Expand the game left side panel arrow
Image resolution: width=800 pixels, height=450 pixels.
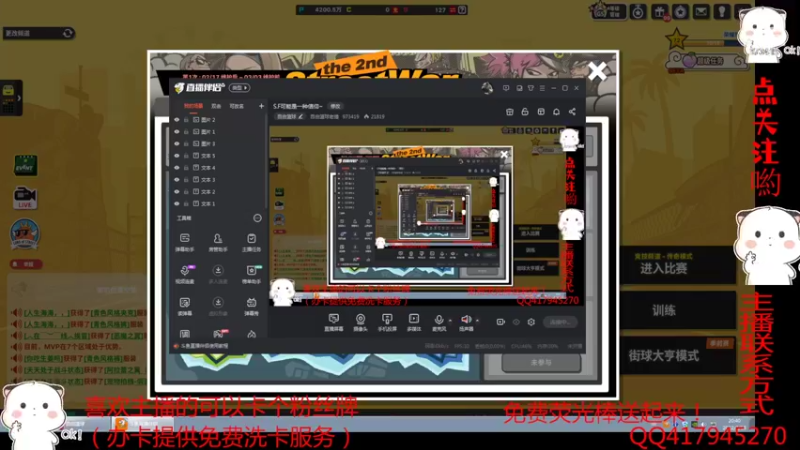coord(19,98)
